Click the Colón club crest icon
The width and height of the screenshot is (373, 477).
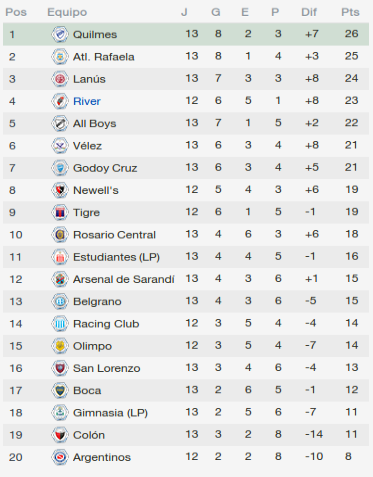(60, 435)
